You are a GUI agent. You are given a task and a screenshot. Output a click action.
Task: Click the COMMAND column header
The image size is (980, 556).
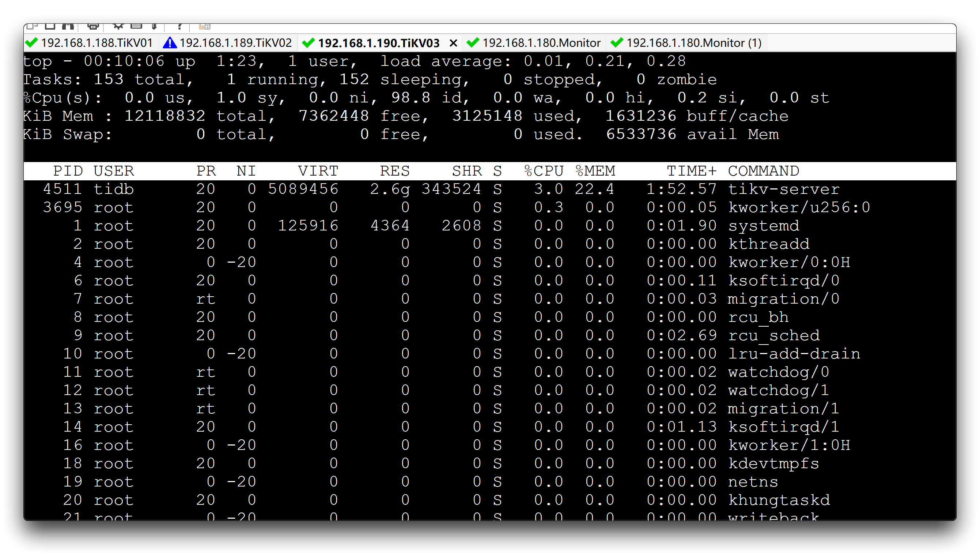763,171
